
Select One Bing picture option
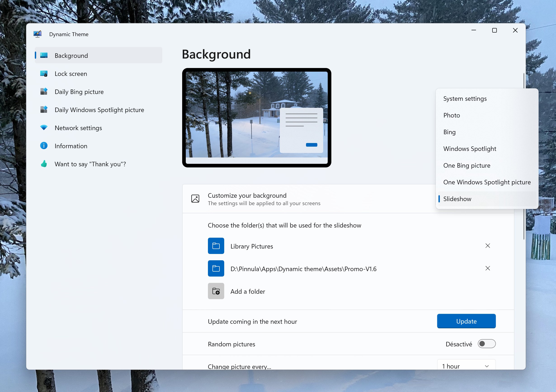[x=467, y=165]
